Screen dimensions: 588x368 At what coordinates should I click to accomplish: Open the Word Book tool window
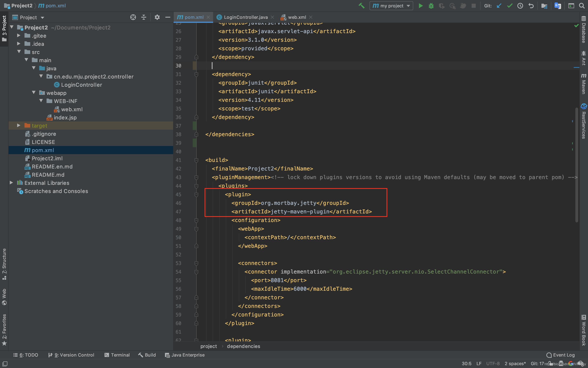(584, 330)
